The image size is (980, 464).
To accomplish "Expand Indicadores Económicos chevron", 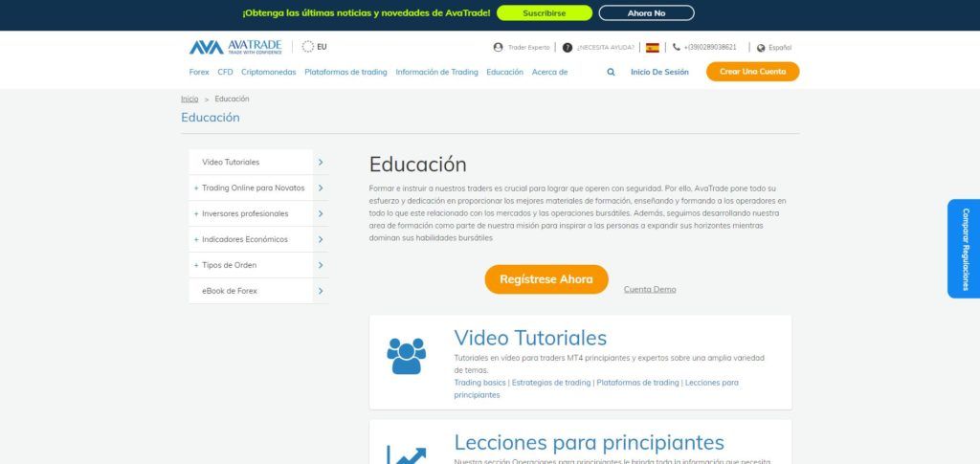I will click(x=321, y=239).
